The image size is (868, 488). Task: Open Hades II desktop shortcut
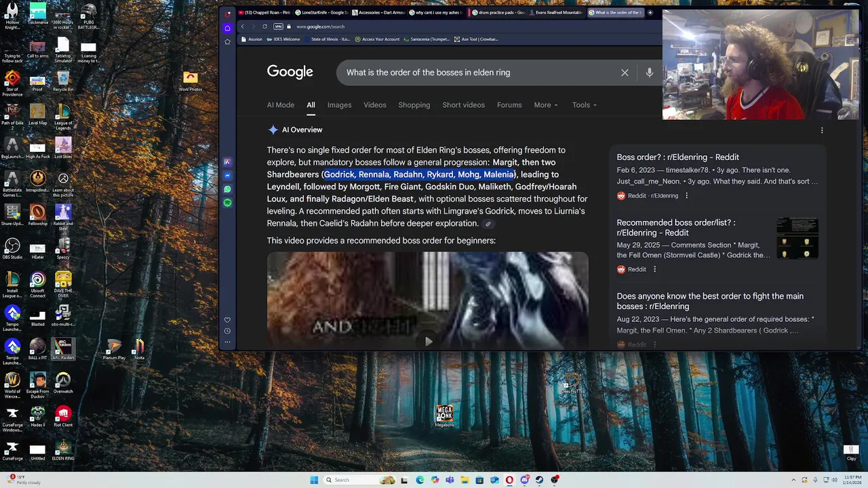point(37,417)
